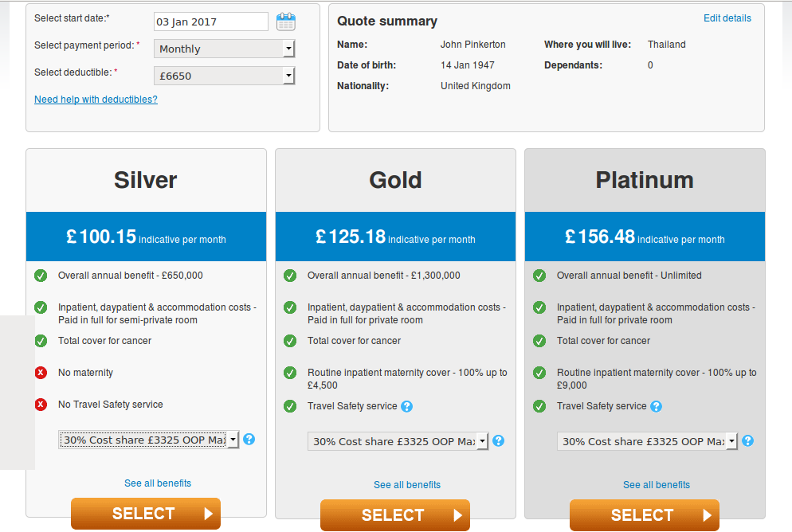Image resolution: width=792 pixels, height=532 pixels.
Task: Select the Silver plan
Action: coord(146,514)
